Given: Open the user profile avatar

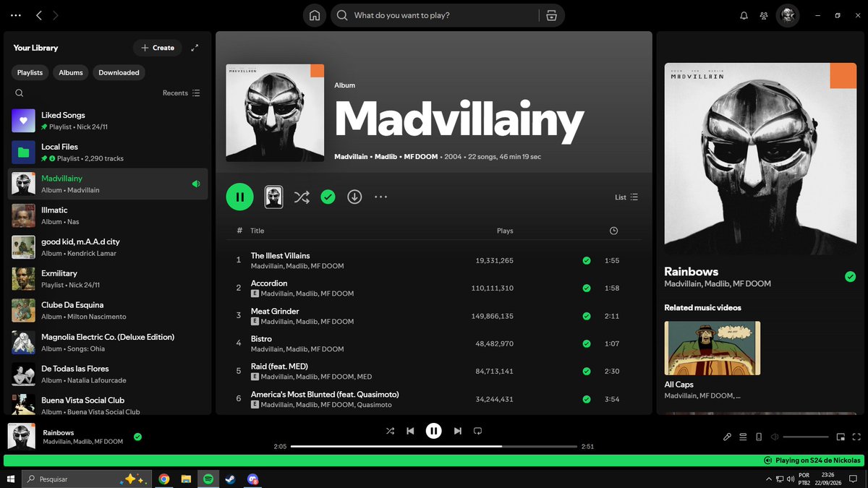Looking at the screenshot, I should click(788, 15).
